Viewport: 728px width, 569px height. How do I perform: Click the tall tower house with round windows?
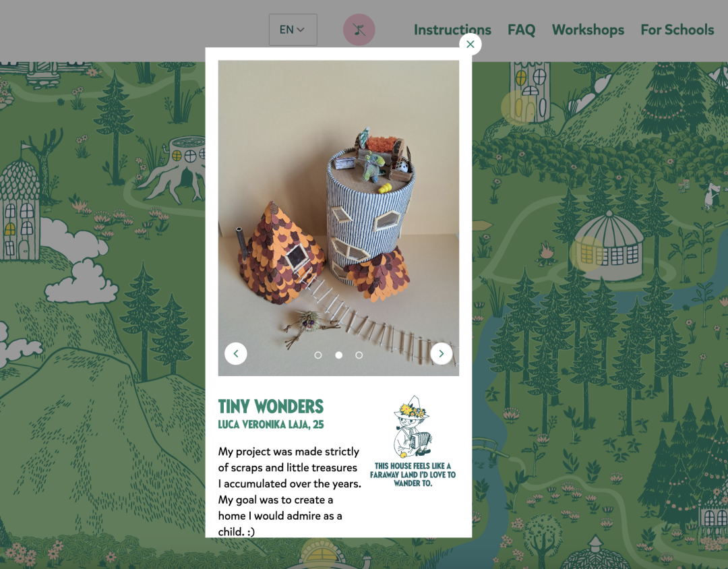(530, 92)
